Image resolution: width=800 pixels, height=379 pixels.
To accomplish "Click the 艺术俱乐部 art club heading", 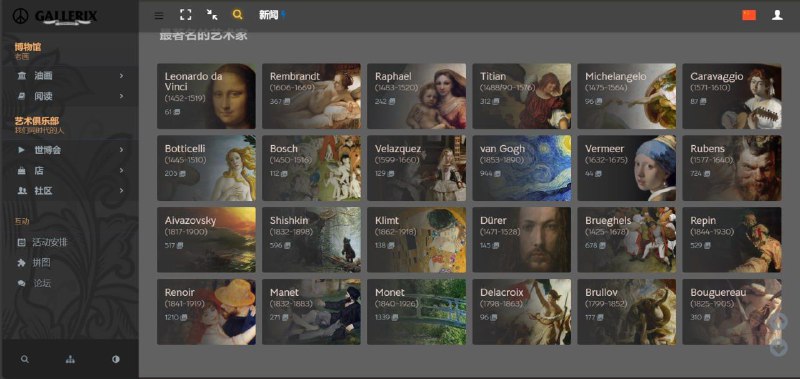I will click(x=37, y=121).
